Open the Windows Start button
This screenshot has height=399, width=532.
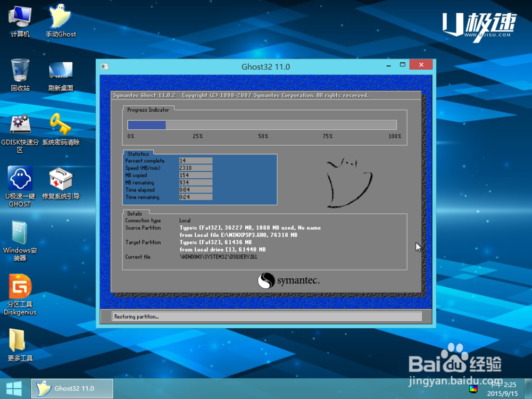coord(14,389)
